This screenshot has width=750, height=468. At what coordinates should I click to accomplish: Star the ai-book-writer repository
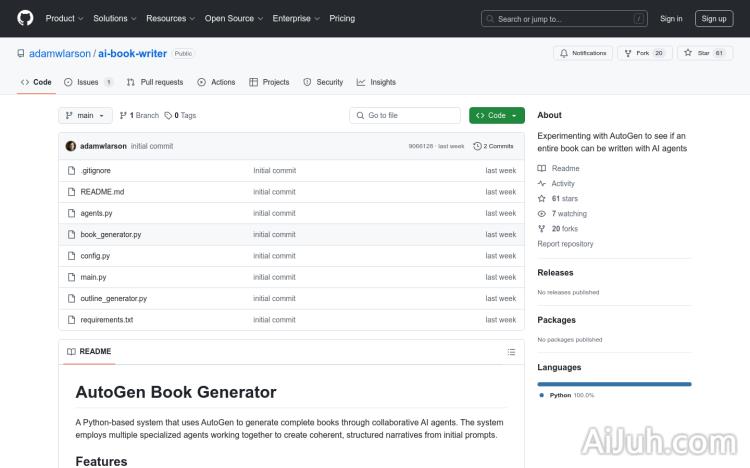click(x=704, y=53)
